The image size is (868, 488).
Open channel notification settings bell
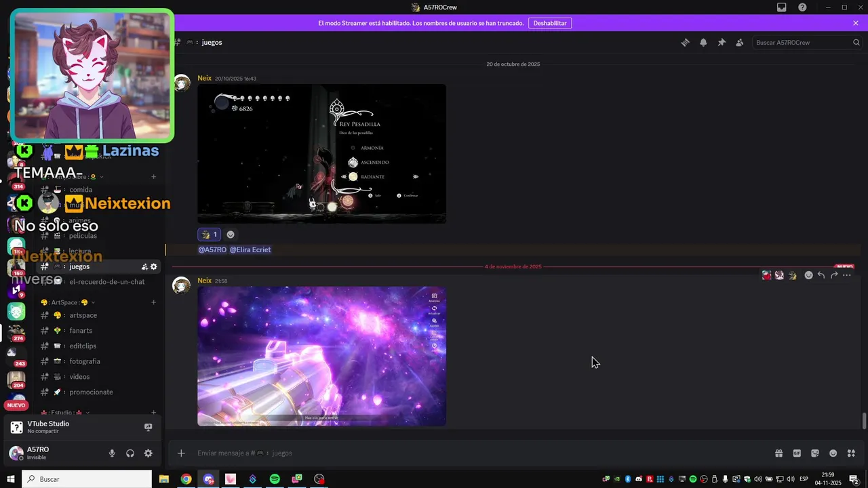(x=703, y=42)
